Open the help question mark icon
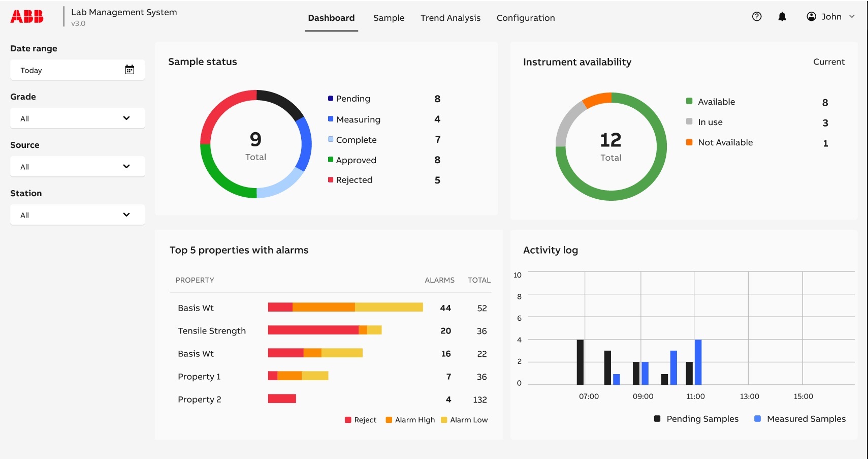This screenshot has width=868, height=459. point(756,17)
